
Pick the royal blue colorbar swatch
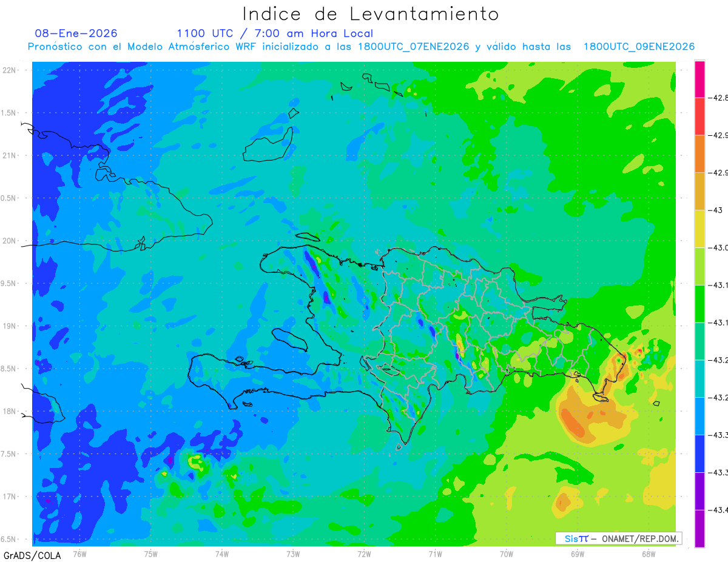point(699,453)
